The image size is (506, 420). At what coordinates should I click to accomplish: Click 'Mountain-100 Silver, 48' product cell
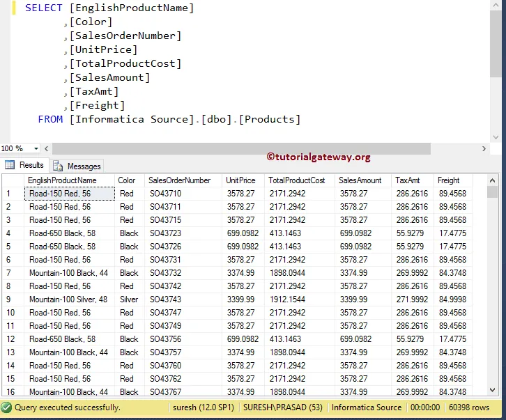pyautogui.click(x=69, y=300)
